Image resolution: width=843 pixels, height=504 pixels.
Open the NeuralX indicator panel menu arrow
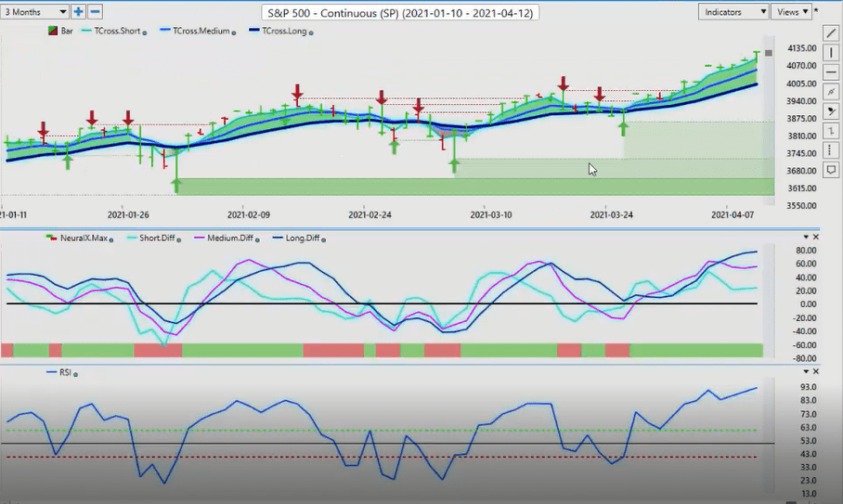[x=806, y=237]
